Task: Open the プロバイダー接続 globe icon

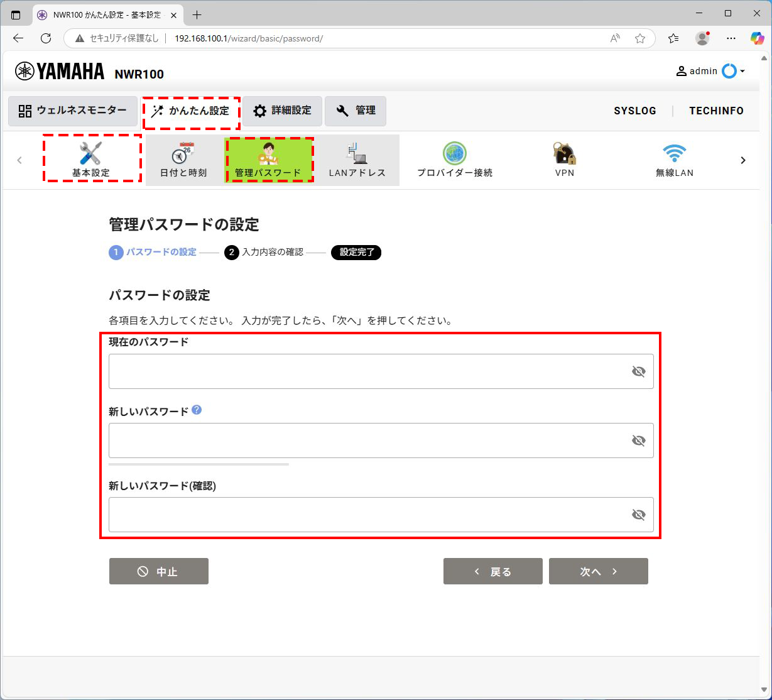Action: [454, 159]
